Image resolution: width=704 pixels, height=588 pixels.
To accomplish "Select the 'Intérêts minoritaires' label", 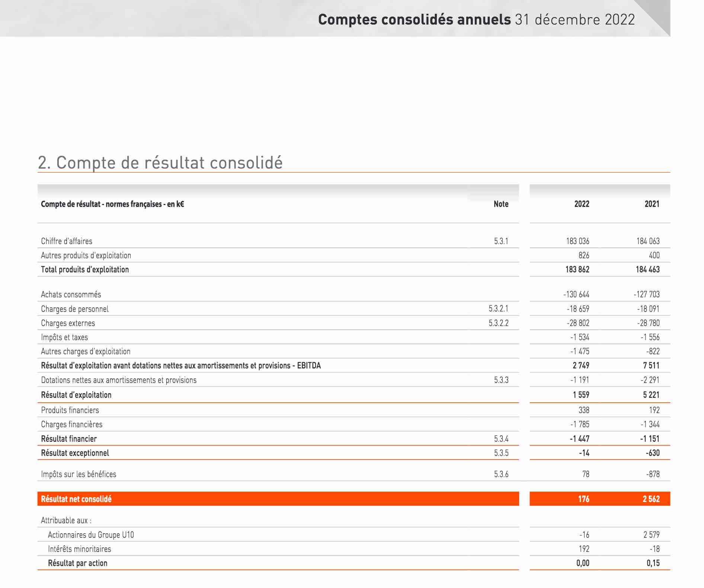I will (80, 549).
